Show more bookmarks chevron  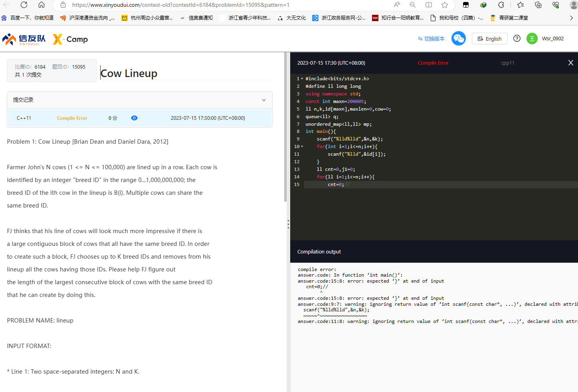click(571, 18)
